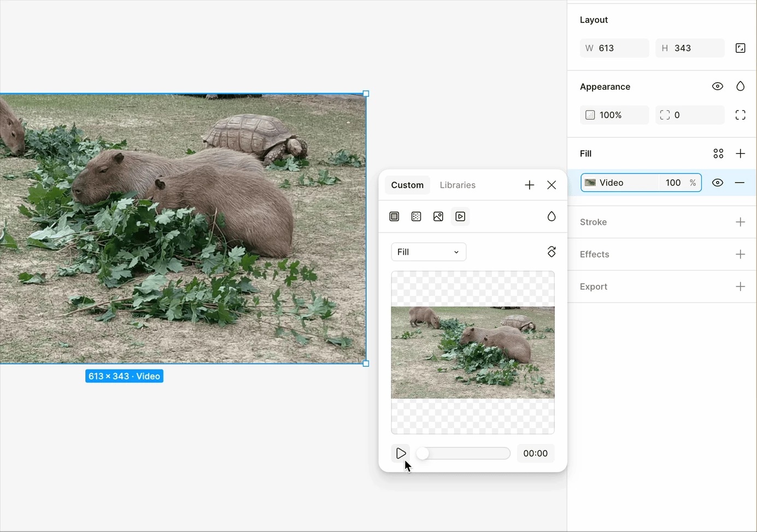The width and height of the screenshot is (757, 532).
Task: Open the Fill scale mode dropdown
Action: click(429, 252)
